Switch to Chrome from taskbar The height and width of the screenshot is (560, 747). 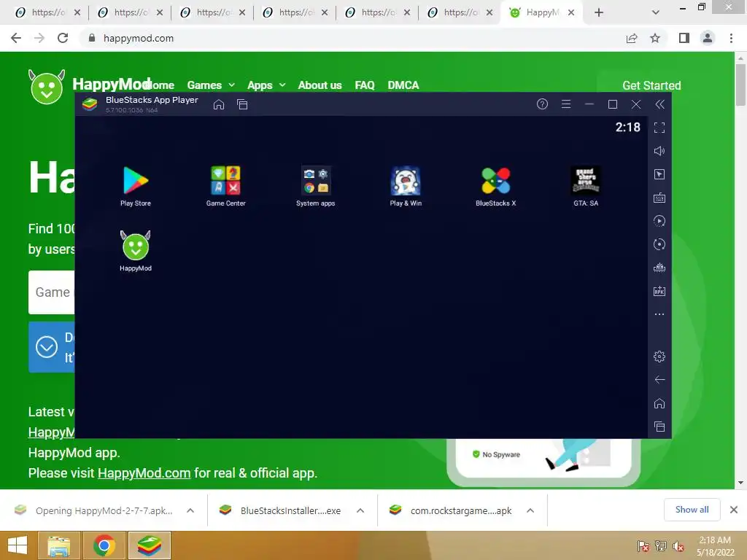tap(104, 545)
